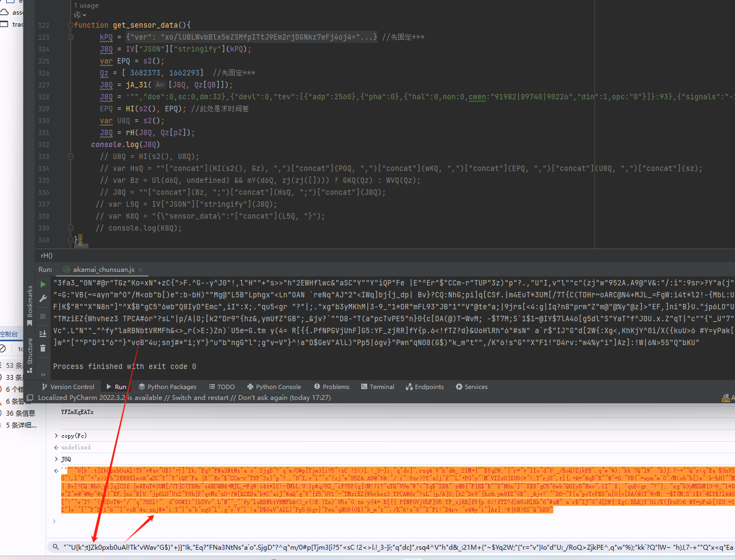735x560 pixels.
Task: Open the Endpoints tool window
Action: [424, 387]
